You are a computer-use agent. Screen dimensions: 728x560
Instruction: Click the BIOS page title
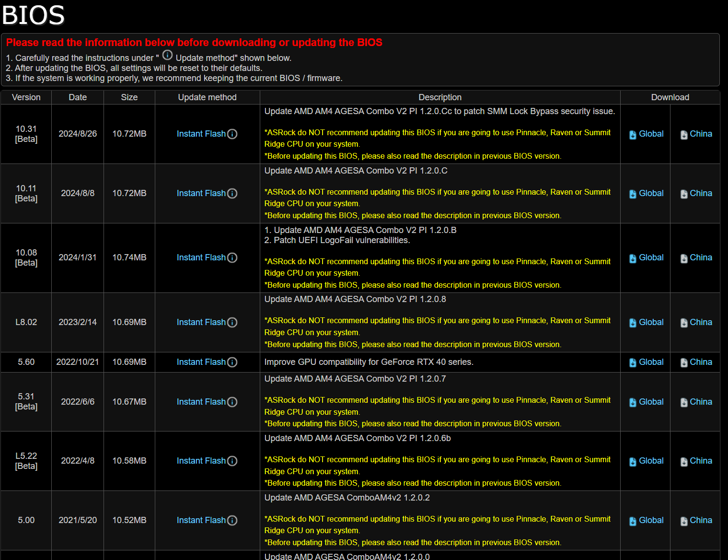pos(33,15)
